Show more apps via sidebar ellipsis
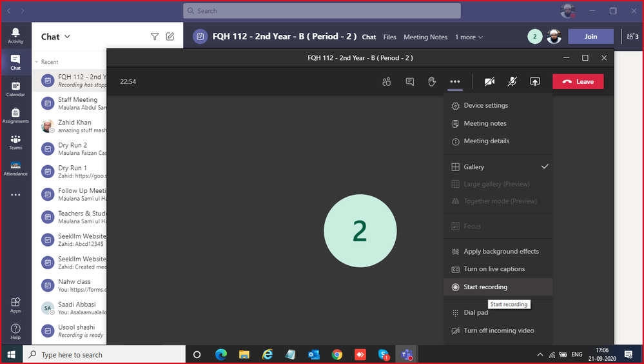The width and height of the screenshot is (644, 364). (15, 194)
